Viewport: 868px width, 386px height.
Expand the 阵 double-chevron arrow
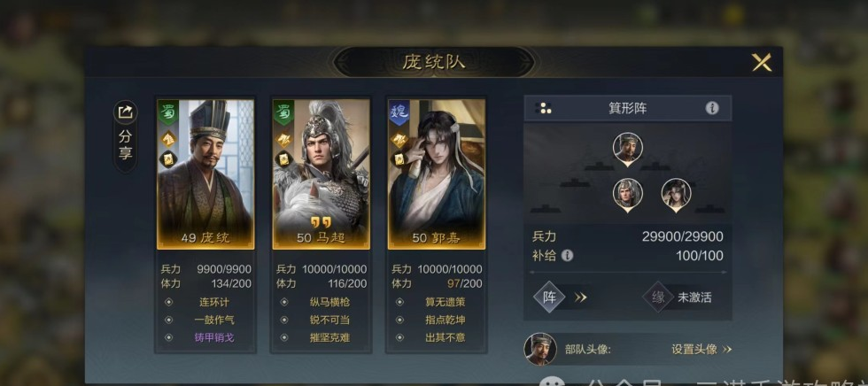point(580,297)
